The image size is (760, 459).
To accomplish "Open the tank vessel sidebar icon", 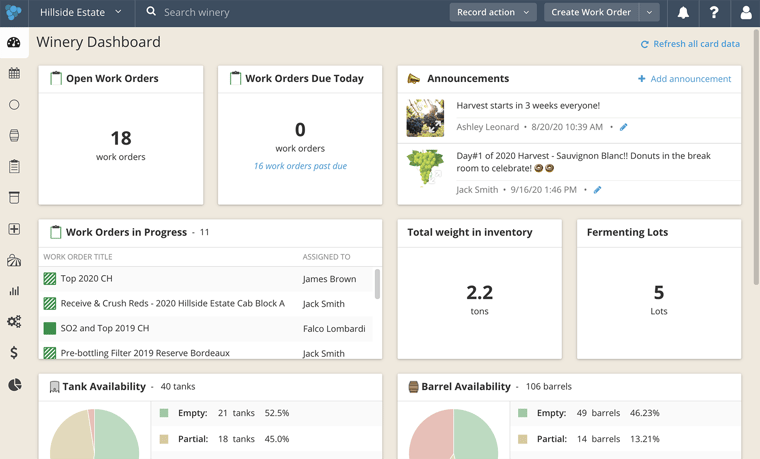I will click(x=14, y=197).
